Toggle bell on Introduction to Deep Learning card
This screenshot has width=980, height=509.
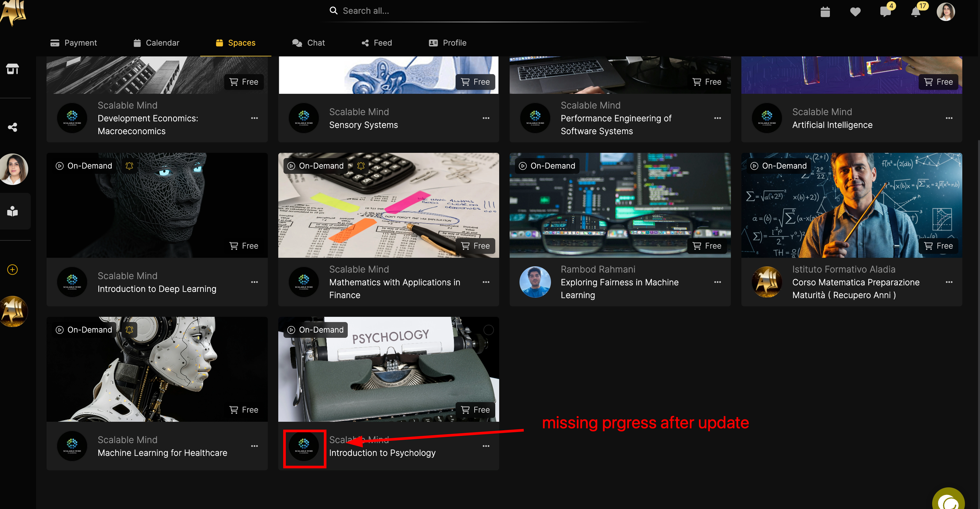point(129,166)
